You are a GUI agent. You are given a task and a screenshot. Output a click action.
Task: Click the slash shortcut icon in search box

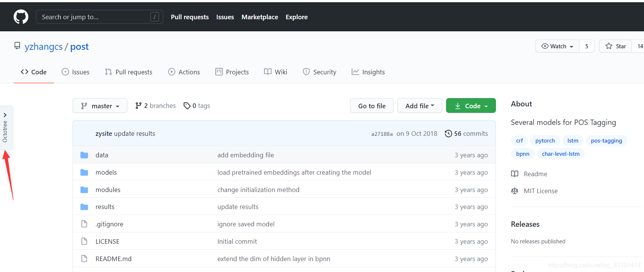(x=154, y=17)
